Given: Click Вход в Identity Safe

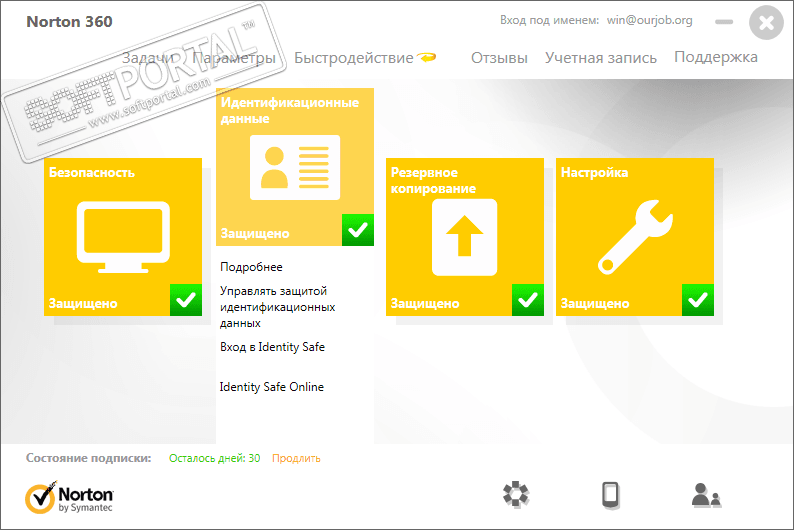Looking at the screenshot, I should pyautogui.click(x=272, y=347).
